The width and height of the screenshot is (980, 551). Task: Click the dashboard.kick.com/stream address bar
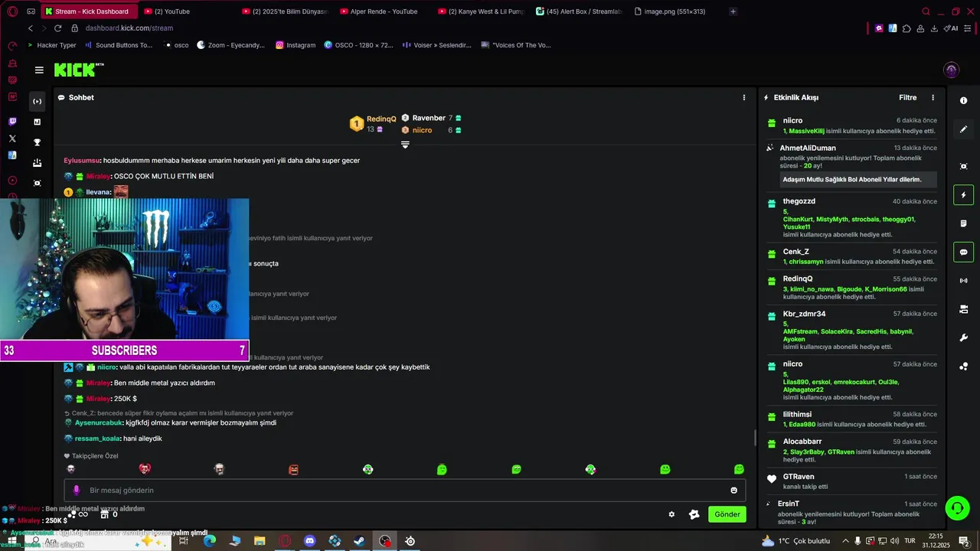click(129, 28)
